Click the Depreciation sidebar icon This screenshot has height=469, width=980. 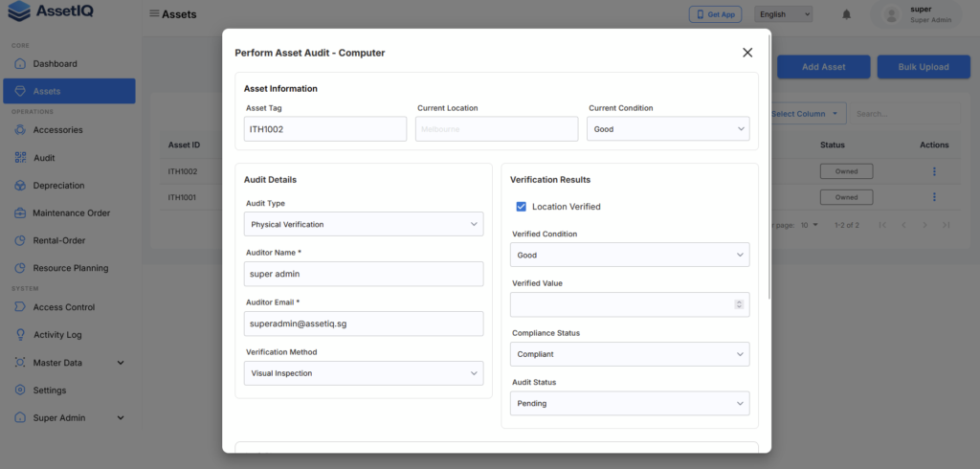pos(20,186)
